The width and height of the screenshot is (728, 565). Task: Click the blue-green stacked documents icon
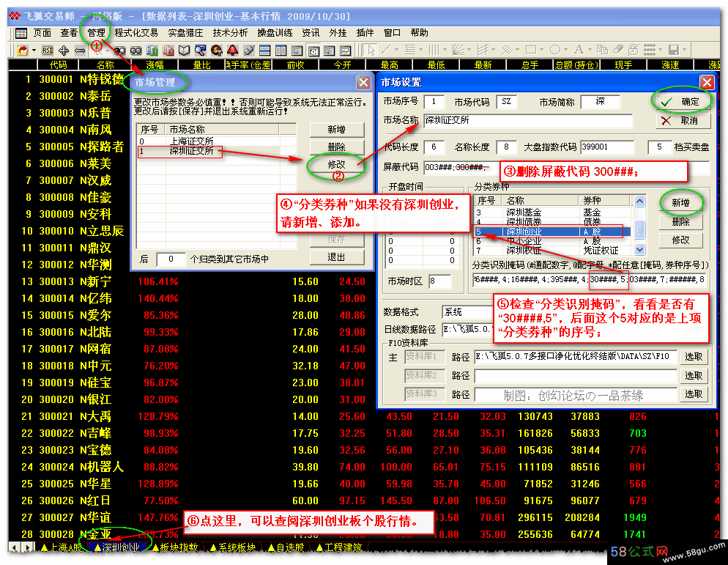pos(152,50)
